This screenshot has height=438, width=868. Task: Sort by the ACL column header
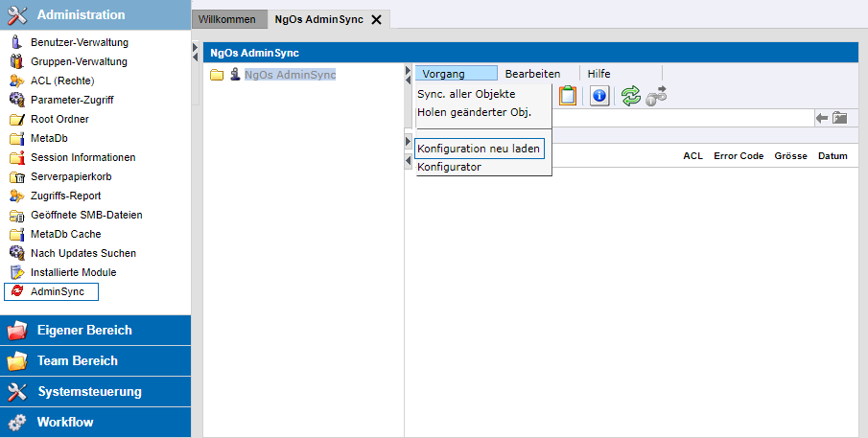click(x=693, y=156)
